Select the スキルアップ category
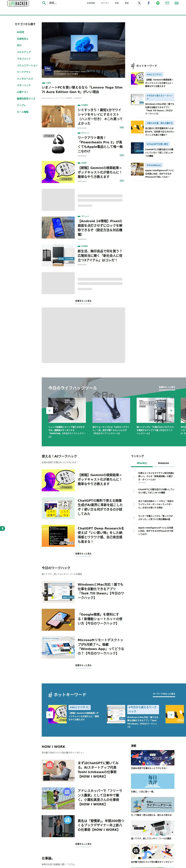Viewport: 186px width, 868px height. click(x=24, y=52)
